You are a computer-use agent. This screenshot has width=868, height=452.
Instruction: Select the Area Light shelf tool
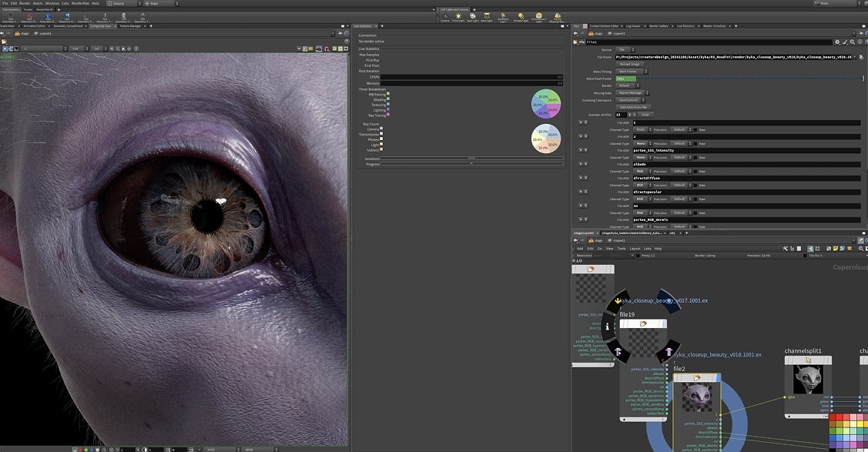[486, 17]
